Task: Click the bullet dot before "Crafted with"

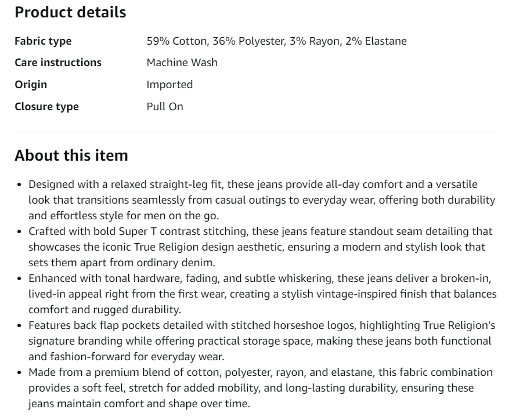Action: coord(20,232)
